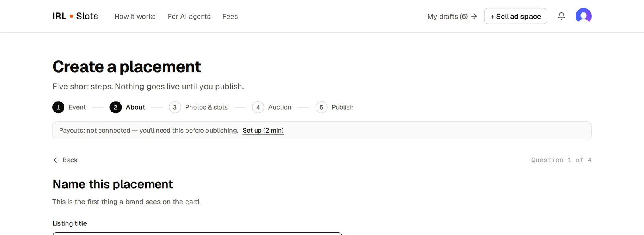Click the Name this placement heading
Image resolution: width=644 pixels, height=235 pixels.
pos(113,184)
